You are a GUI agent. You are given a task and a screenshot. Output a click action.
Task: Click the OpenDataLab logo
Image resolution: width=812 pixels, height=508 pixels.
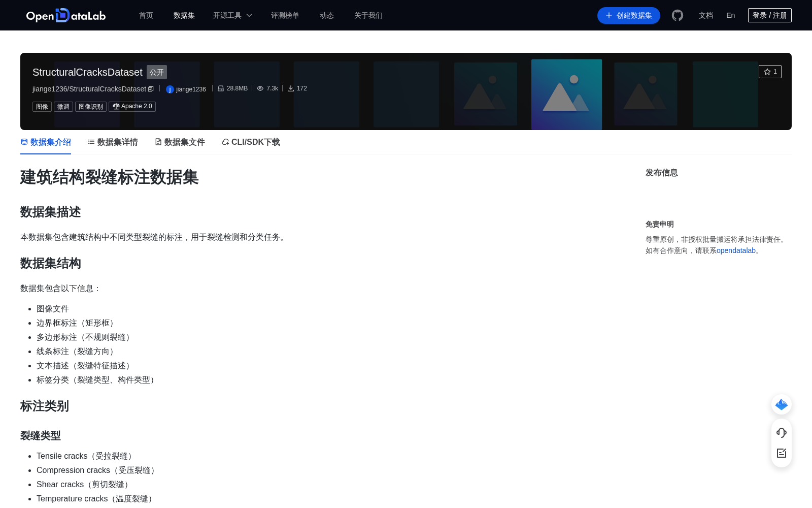coord(66,15)
